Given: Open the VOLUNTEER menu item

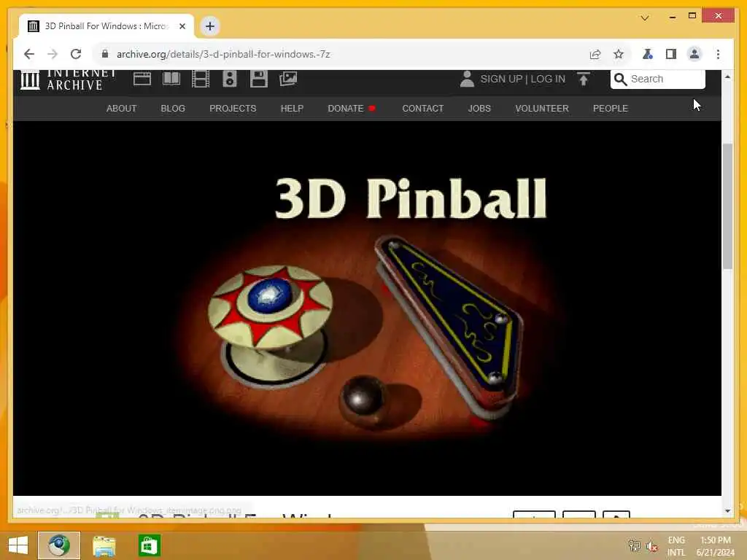Looking at the screenshot, I should point(542,109).
